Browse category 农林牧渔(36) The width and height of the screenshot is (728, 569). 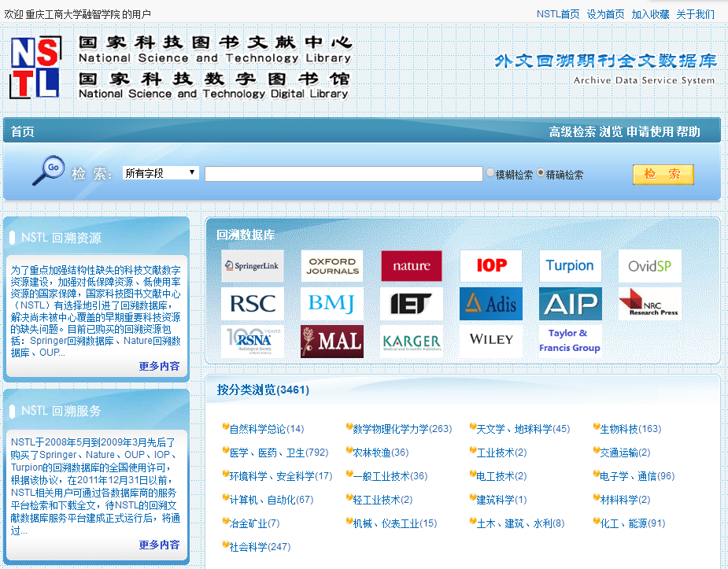[381, 453]
